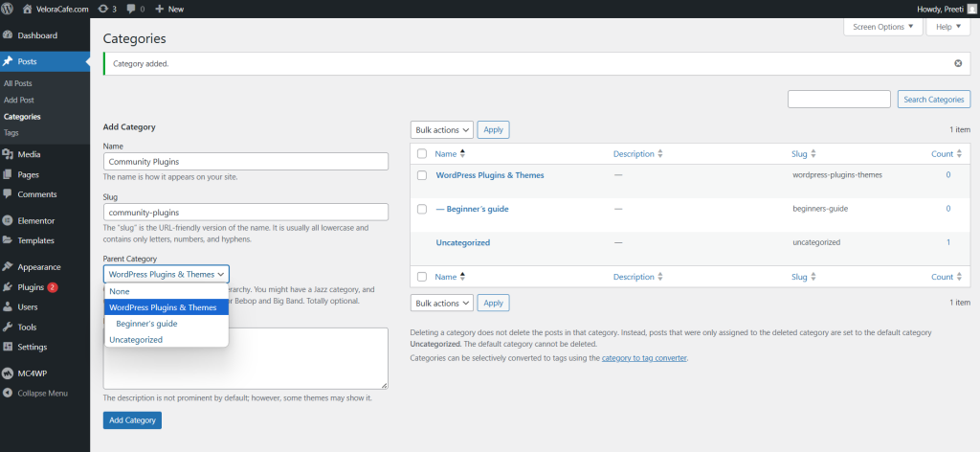Sort by Name in header row

pyautogui.click(x=450, y=154)
